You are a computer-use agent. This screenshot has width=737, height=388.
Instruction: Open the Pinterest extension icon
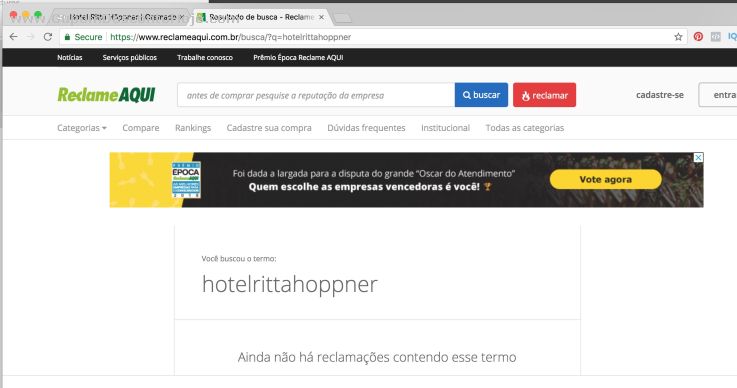tap(698, 37)
